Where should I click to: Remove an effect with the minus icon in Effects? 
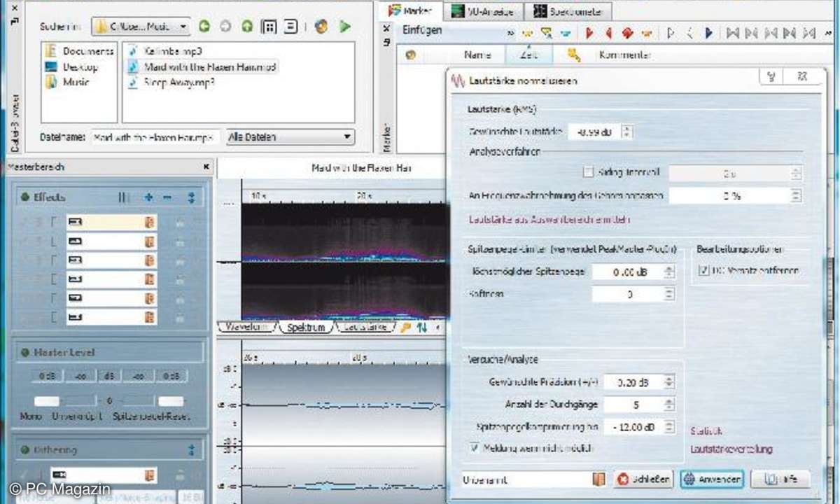pyautogui.click(x=167, y=198)
